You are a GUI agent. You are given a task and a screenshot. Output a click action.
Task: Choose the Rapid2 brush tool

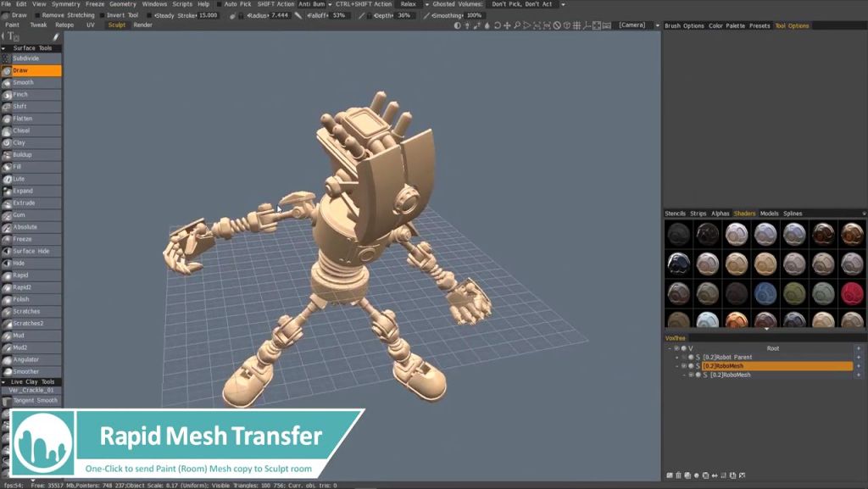[x=31, y=287]
